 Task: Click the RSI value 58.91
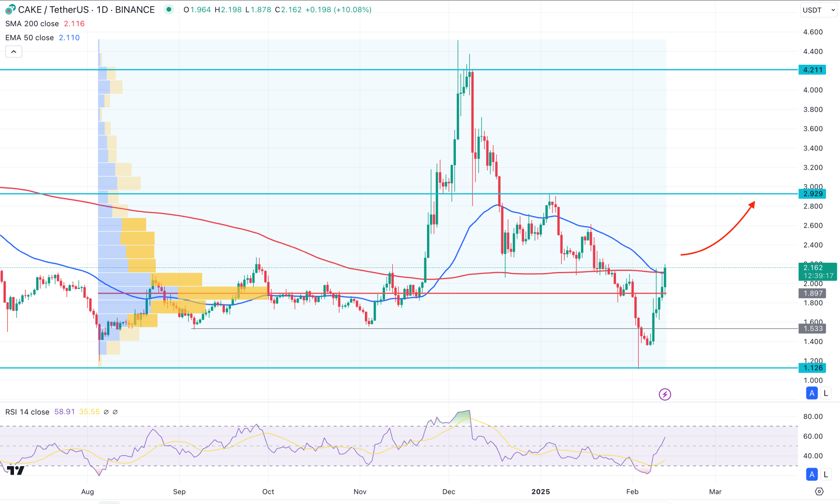pos(64,412)
